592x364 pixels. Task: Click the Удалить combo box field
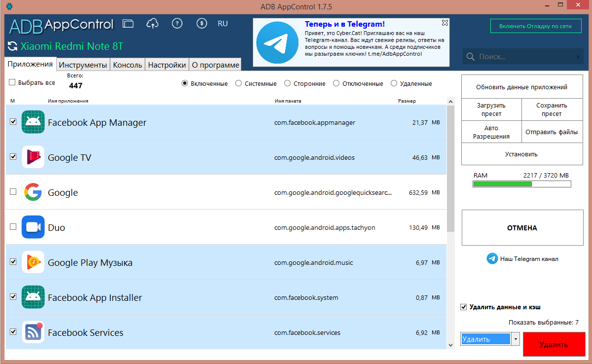[x=486, y=339]
